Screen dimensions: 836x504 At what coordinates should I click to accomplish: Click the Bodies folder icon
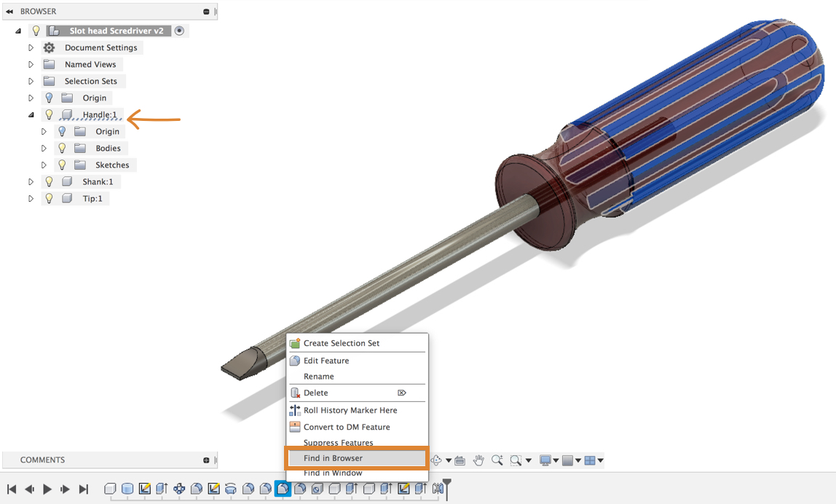coord(80,148)
